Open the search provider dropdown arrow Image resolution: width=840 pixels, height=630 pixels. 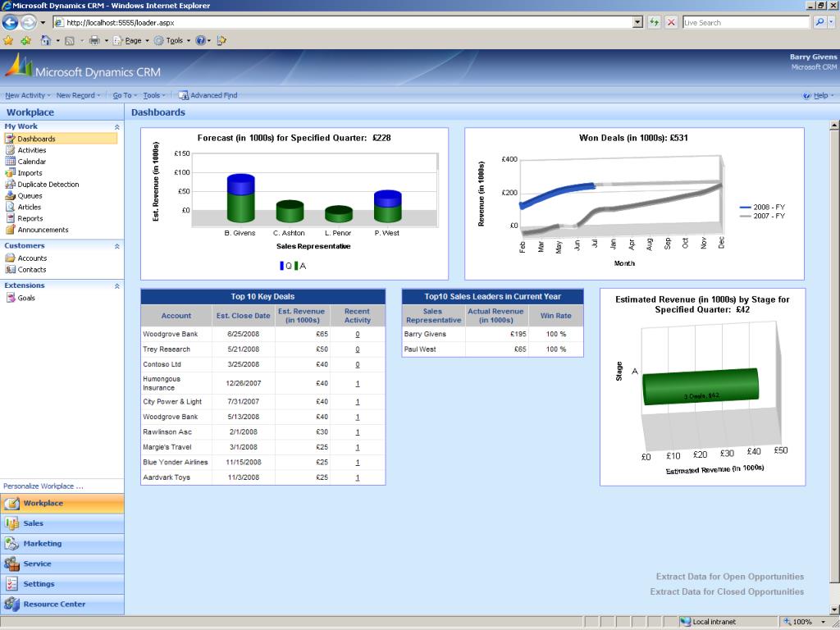pos(832,22)
